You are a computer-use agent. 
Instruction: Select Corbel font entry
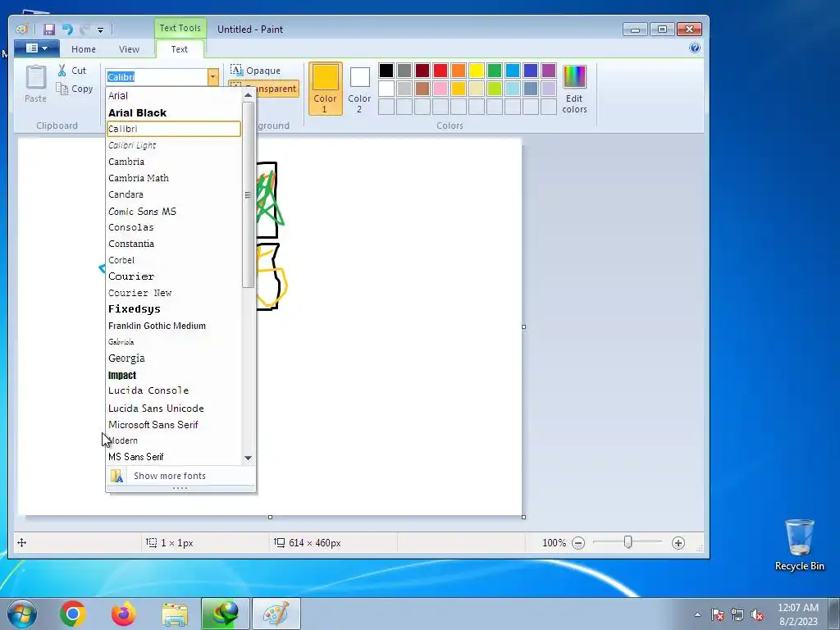click(174, 260)
